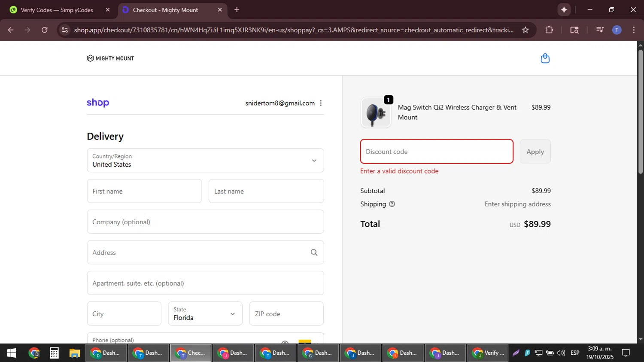Click the taskbar clock showing 3:09 a. m.

[600, 353]
